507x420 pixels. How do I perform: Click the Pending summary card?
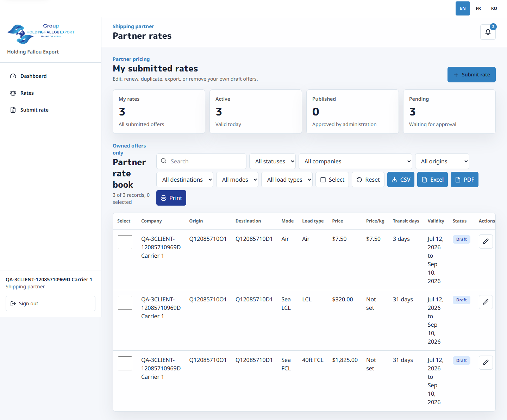(449, 112)
